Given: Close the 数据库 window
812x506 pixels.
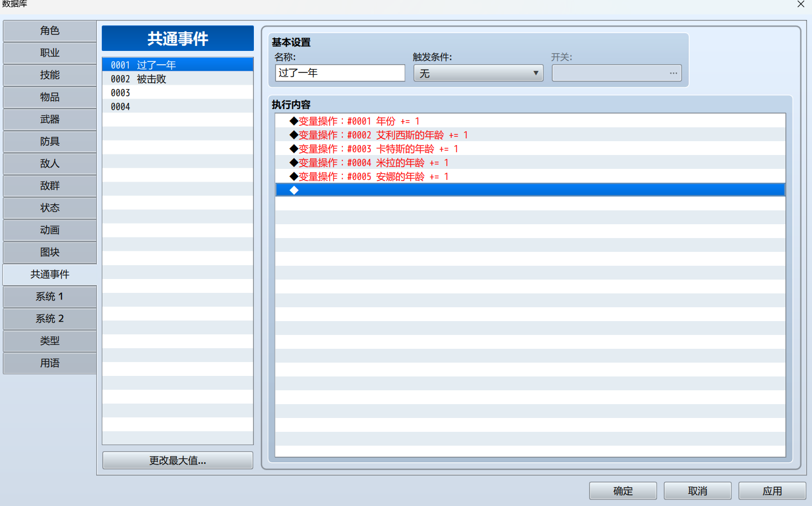Looking at the screenshot, I should tap(800, 4).
